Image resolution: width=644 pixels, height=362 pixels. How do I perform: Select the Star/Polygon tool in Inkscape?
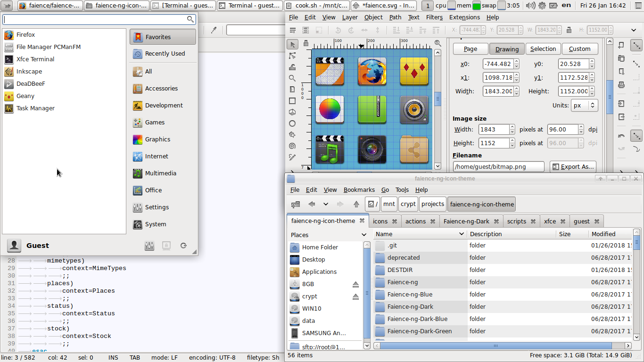(x=292, y=135)
